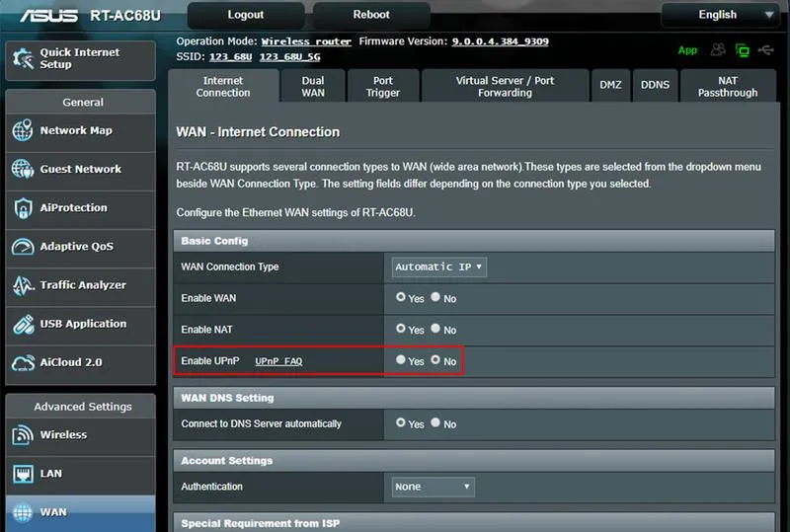Open the NAT Passthrough tab
The image size is (790, 532).
pyautogui.click(x=728, y=86)
